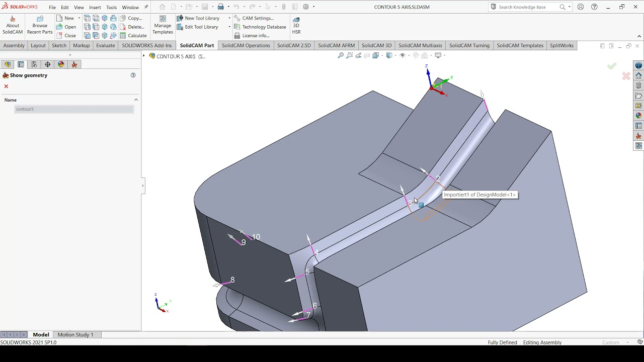The height and width of the screenshot is (362, 644).
Task: Click the Technology Database button
Action: tap(260, 27)
